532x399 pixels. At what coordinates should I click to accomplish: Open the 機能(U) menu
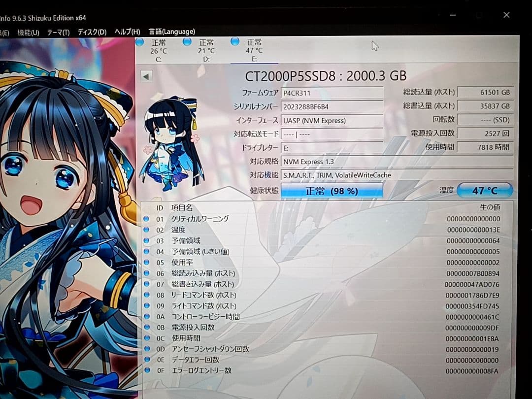28,33
